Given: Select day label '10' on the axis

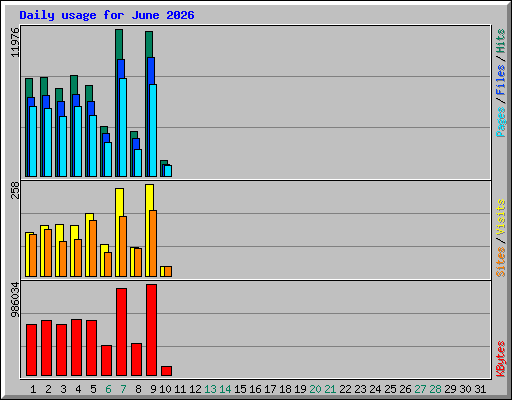Looking at the screenshot, I should point(165,389).
